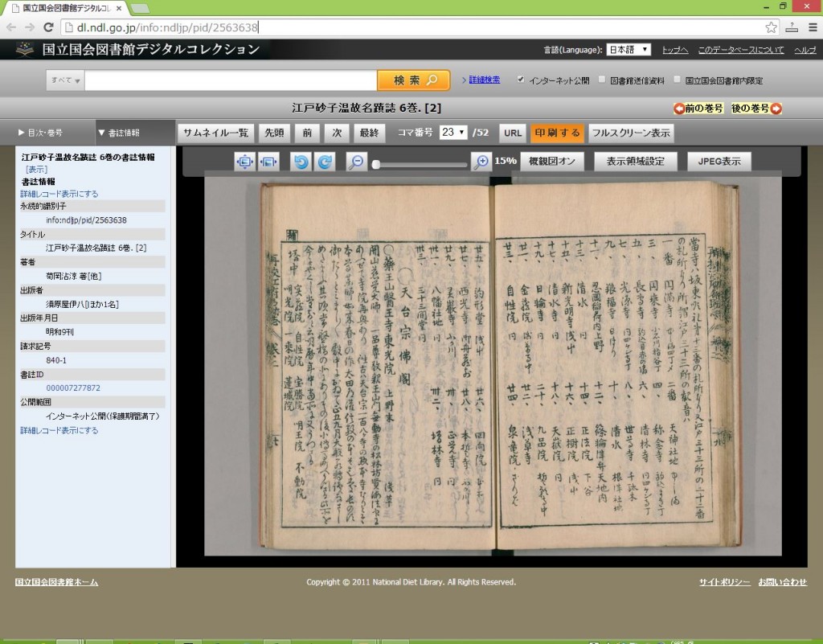
Task: Toggle the インターネット公開 checkbox
Action: 520,80
